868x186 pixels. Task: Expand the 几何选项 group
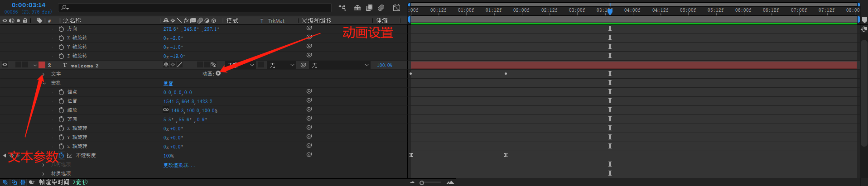coord(43,165)
